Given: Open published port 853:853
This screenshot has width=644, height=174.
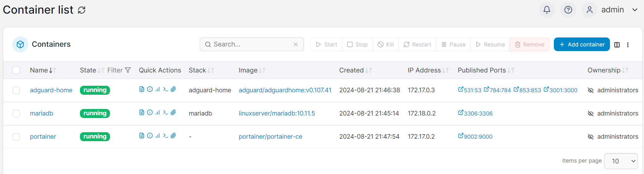Looking at the screenshot, I should (x=527, y=90).
